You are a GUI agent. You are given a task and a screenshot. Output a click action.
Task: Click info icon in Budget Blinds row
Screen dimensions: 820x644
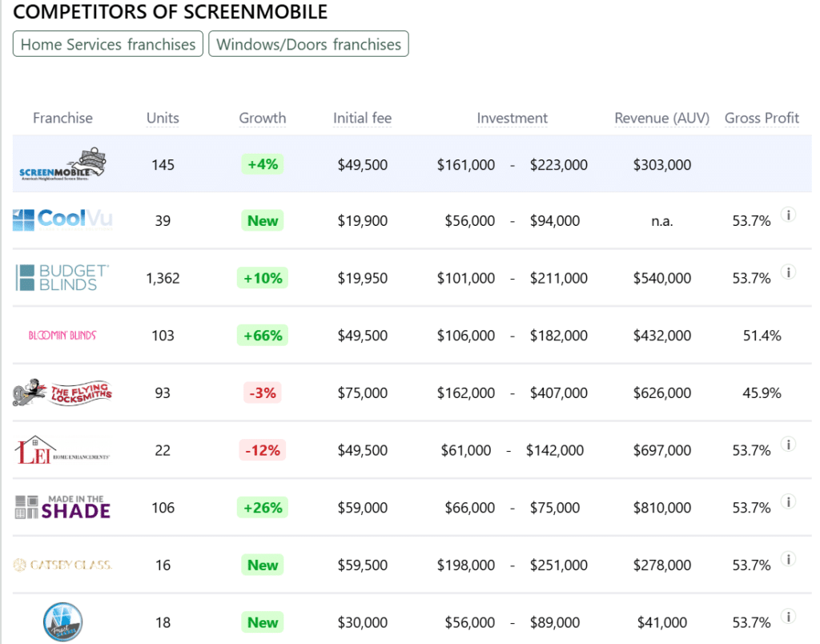(789, 272)
